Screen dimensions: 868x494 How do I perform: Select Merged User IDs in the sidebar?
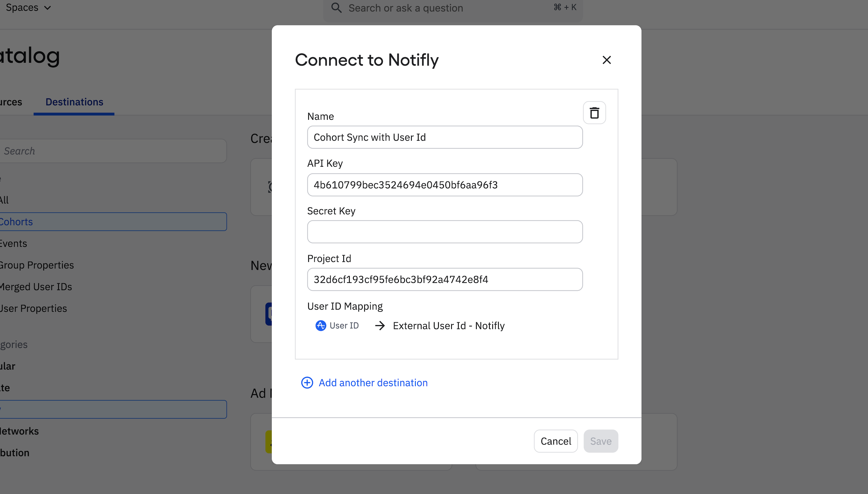(35, 287)
